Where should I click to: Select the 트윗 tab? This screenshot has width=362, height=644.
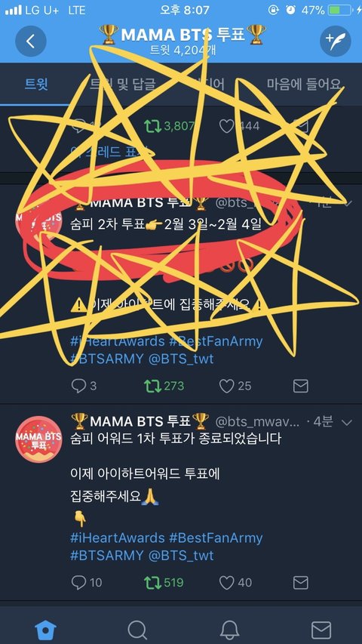36,85
